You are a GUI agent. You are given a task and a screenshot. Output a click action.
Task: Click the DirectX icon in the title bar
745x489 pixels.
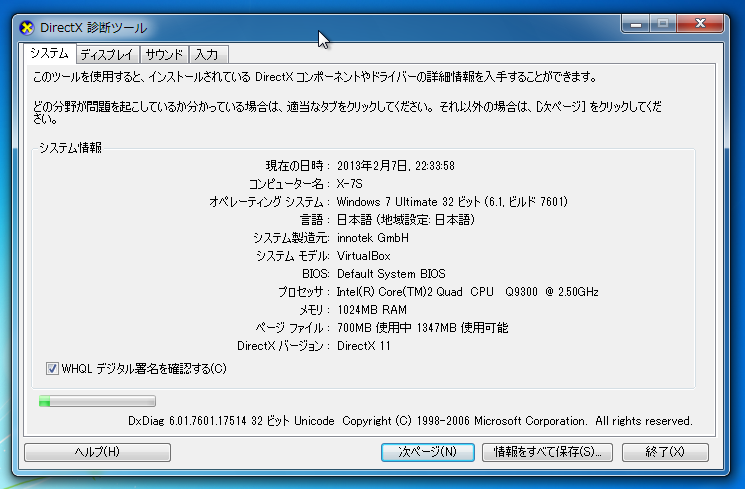(x=27, y=27)
